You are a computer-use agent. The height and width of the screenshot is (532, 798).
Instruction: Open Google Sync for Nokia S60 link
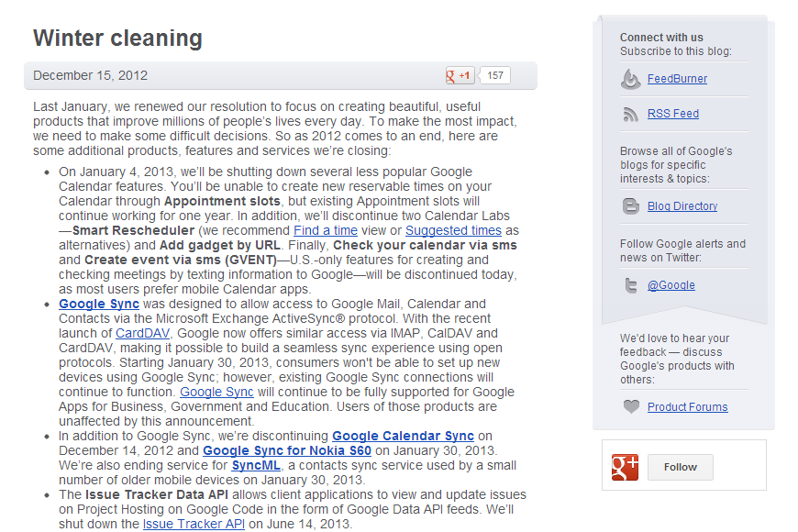(287, 451)
